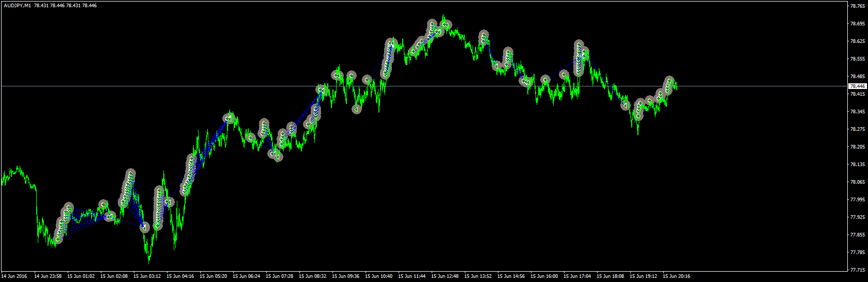868x282 pixels.
Task: Click the 78.345 price axis label
Action: [858, 112]
